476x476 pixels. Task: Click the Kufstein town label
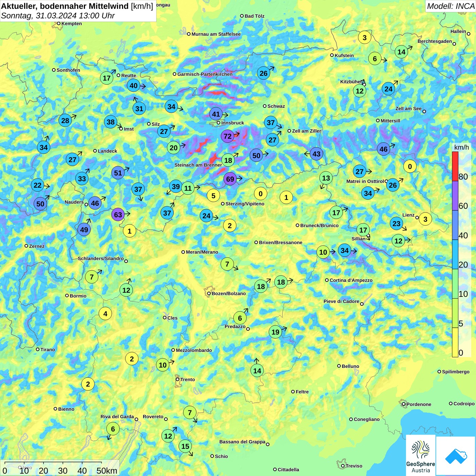click(x=344, y=55)
